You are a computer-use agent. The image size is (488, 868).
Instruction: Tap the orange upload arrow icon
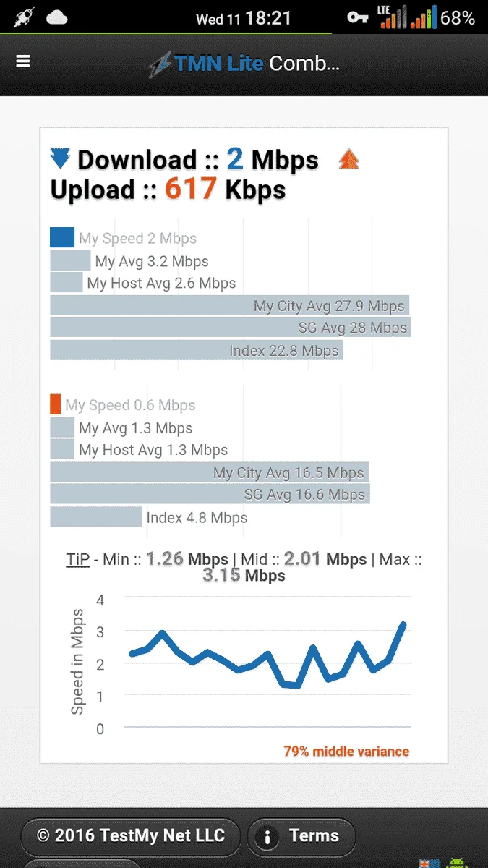(349, 159)
